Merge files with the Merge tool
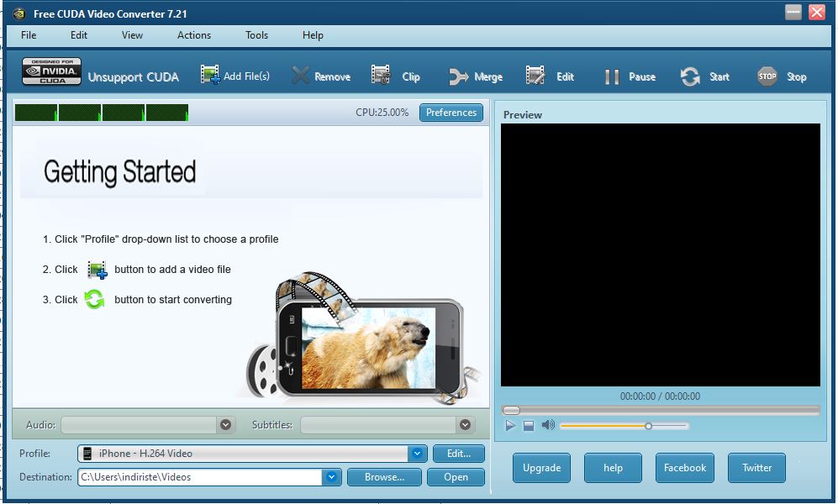This screenshot has width=838, height=504. point(476,76)
